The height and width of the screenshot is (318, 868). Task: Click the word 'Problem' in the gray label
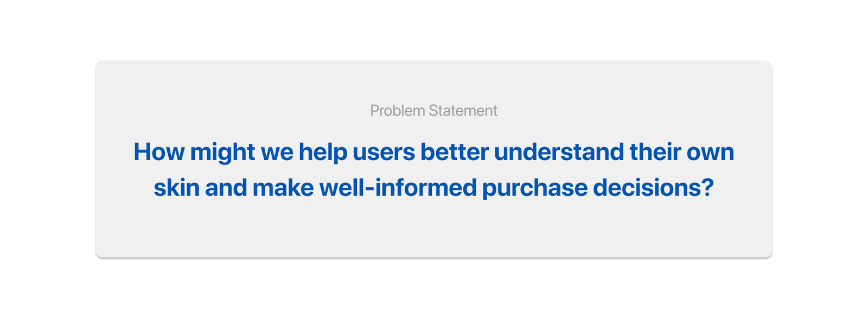398,111
